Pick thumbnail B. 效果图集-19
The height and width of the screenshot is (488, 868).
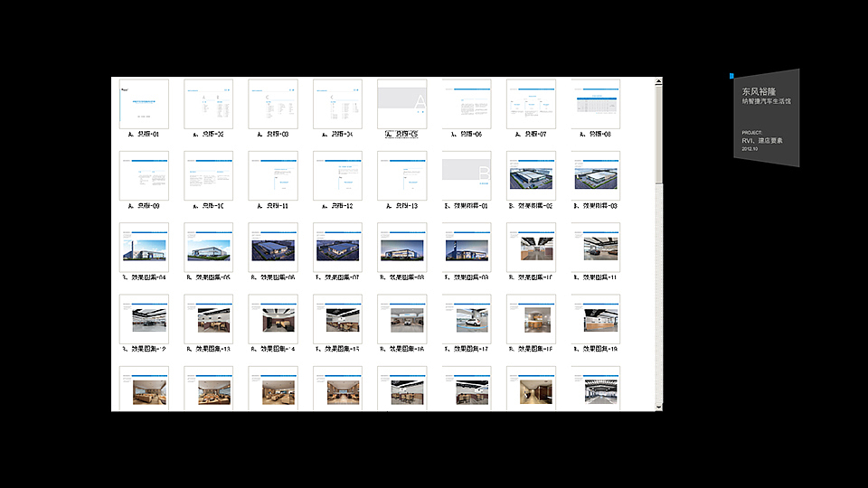pyautogui.click(x=596, y=319)
